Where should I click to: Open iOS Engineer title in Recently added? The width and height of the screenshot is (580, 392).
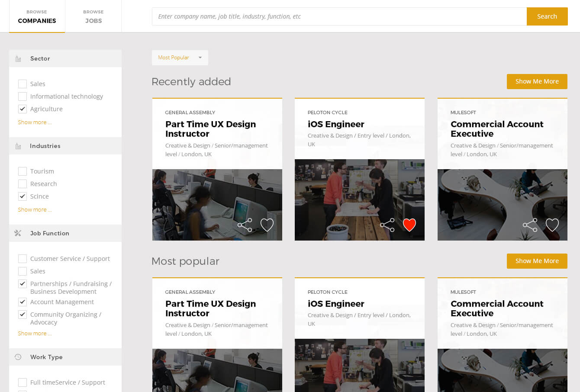(x=336, y=124)
